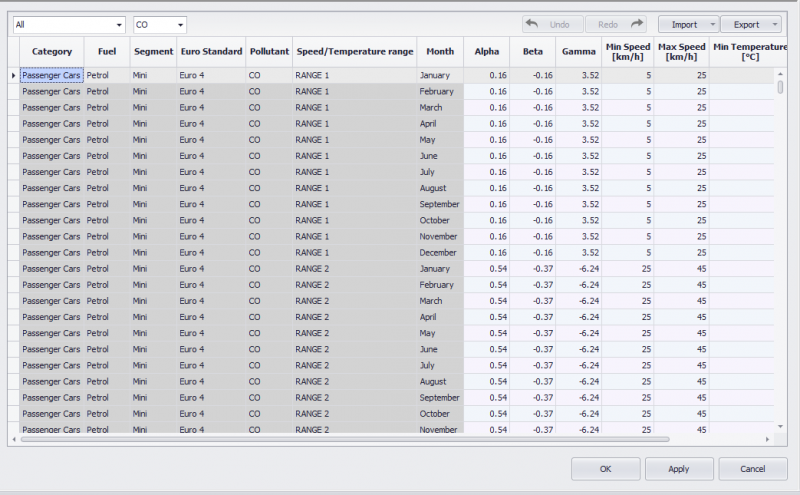The height and width of the screenshot is (495, 800).
Task: Click the 'August' month cell in RANGE 1
Action: point(440,188)
